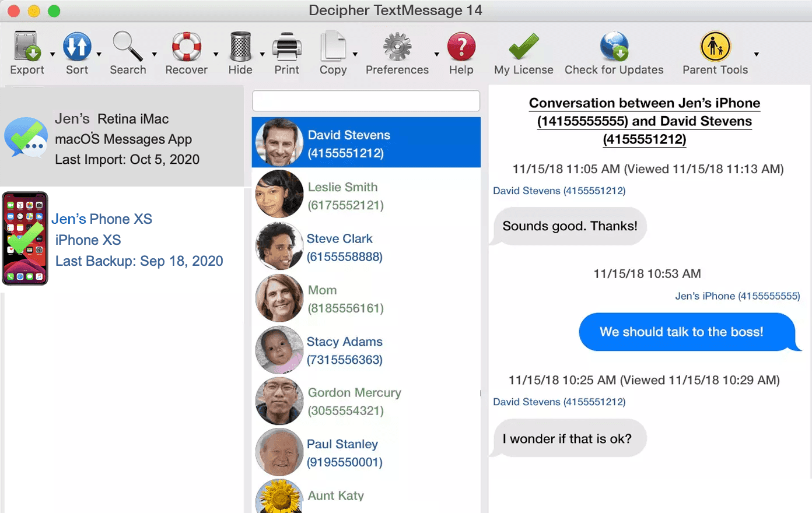This screenshot has width=812, height=513.
Task: Open the Aunt Katy conversation name
Action: coord(335,496)
